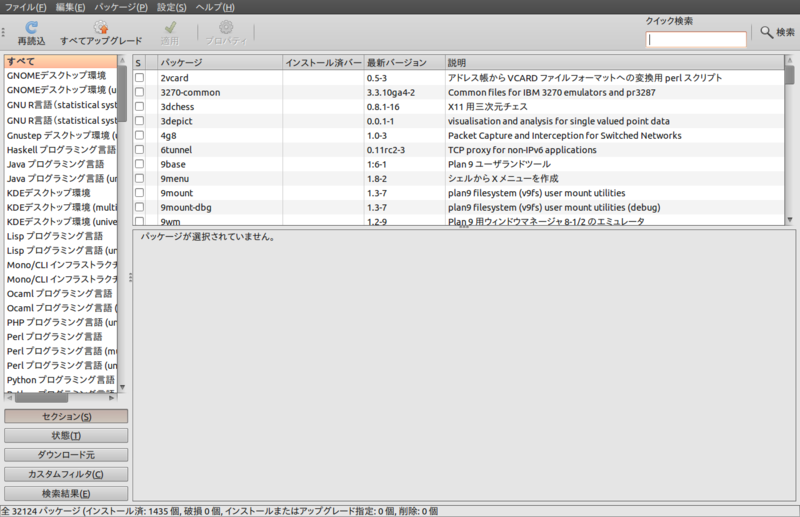Mark the 9base package checkbox
The image size is (800, 517).
(x=139, y=164)
